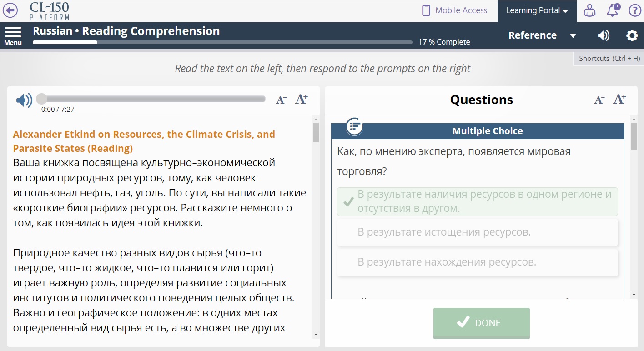Open the settings gear icon

coord(632,35)
